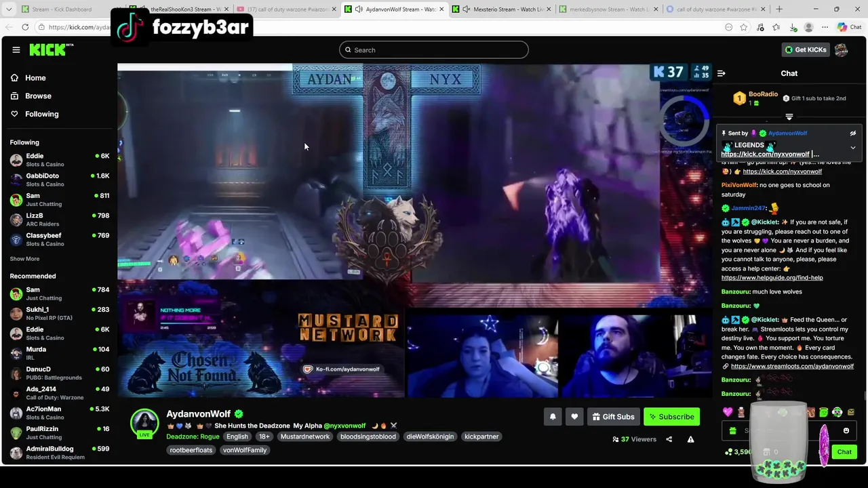
Task: Open a new browser tab
Action: click(x=779, y=9)
